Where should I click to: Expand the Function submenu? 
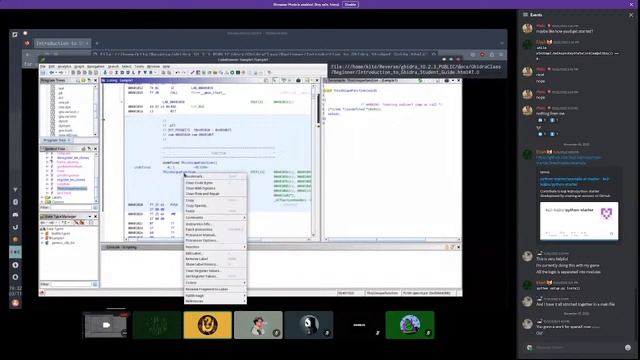click(x=215, y=247)
